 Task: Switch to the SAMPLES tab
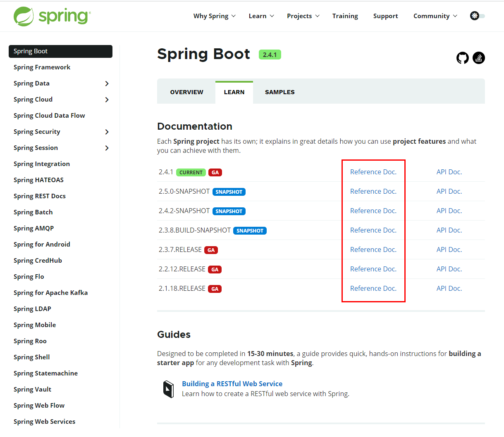tap(279, 92)
